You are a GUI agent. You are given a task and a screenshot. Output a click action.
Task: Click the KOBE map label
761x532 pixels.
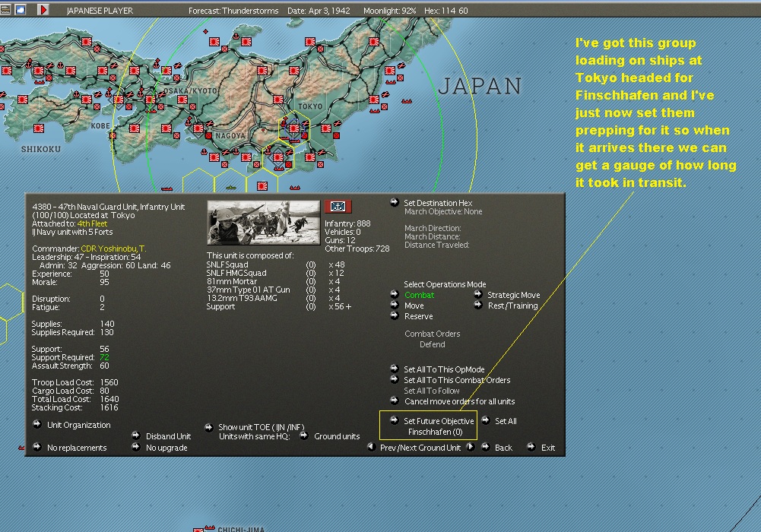click(x=100, y=126)
